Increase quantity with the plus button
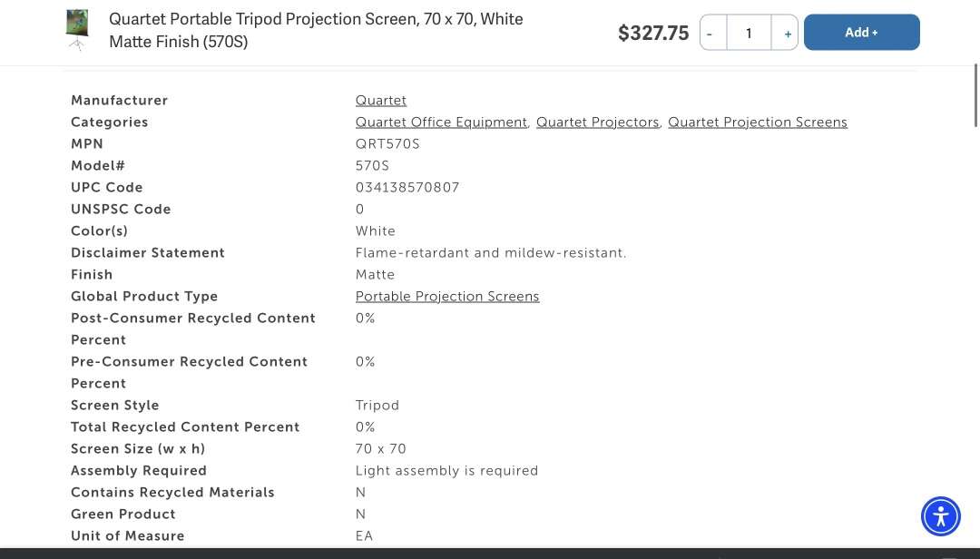This screenshot has width=980, height=559. (786, 33)
